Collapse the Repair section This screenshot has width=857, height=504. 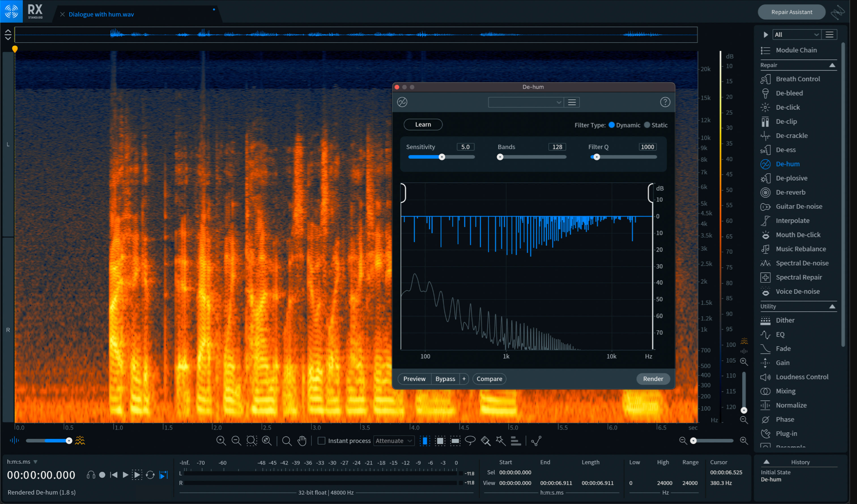tap(832, 66)
